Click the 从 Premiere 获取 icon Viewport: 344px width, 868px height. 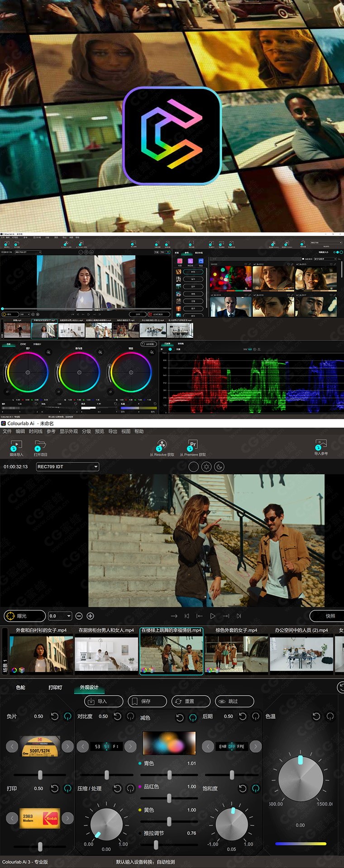192,445
